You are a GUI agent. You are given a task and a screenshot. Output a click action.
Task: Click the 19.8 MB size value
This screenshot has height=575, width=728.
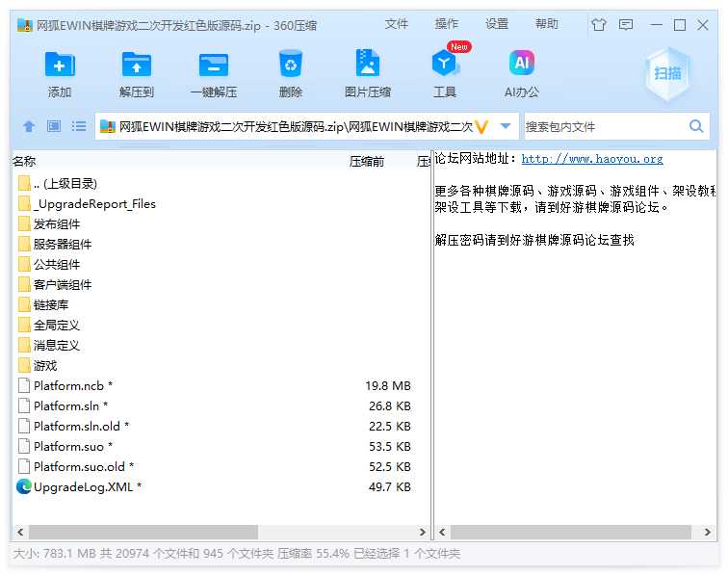[x=388, y=385]
